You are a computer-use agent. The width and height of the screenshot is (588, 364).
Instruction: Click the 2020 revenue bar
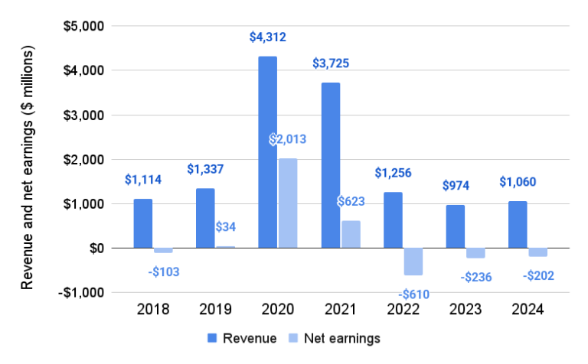pos(268,152)
